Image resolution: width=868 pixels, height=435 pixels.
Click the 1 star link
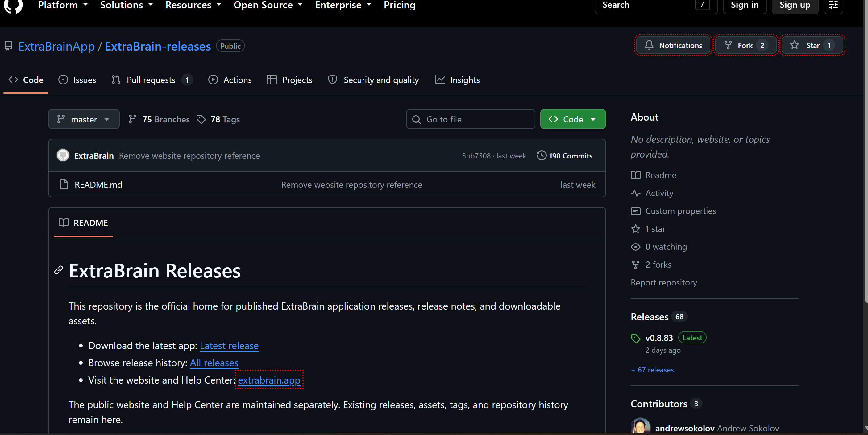pos(648,229)
